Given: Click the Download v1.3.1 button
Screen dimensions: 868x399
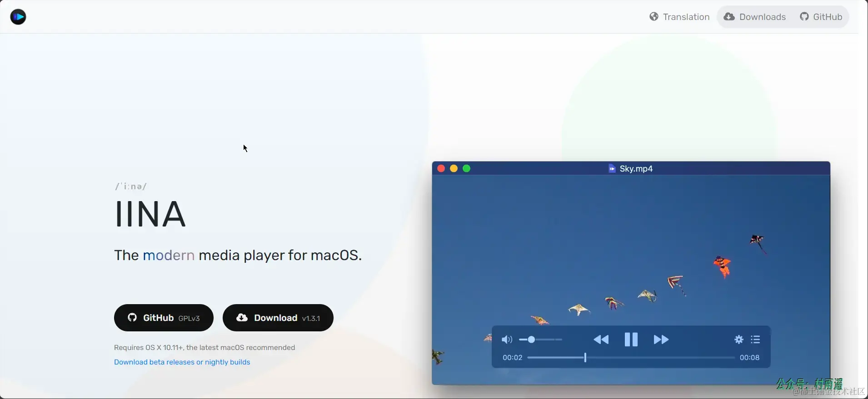Looking at the screenshot, I should tap(278, 318).
